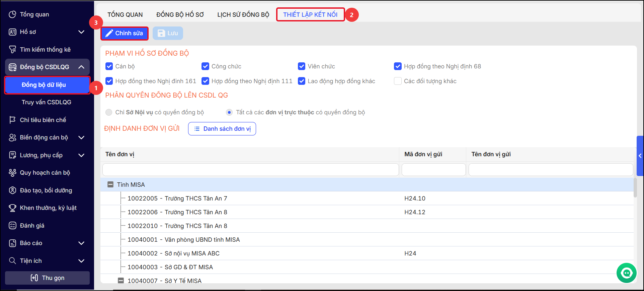The image size is (644, 291).
Task: Uncheck Hợp đồng theo Nghị định 161
Action: 109,81
